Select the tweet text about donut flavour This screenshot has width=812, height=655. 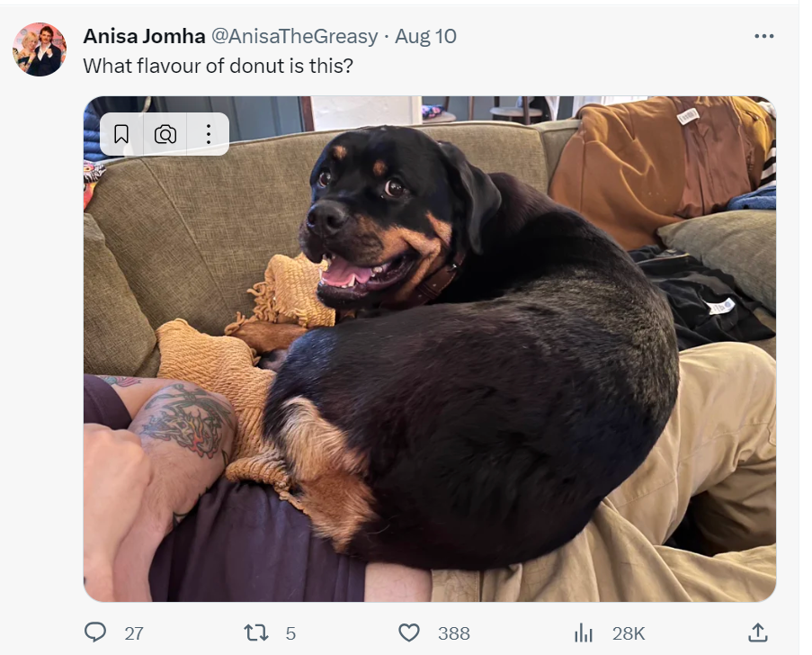click(x=218, y=66)
